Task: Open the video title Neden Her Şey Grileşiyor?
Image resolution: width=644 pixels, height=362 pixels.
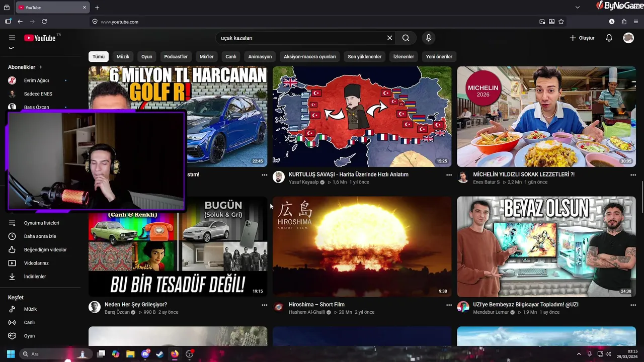Action: coord(136,305)
